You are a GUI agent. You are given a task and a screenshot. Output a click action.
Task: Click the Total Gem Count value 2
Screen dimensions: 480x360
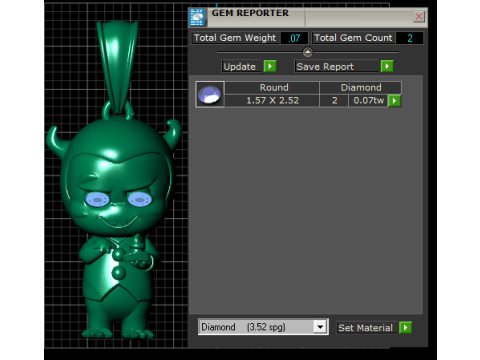tap(410, 38)
